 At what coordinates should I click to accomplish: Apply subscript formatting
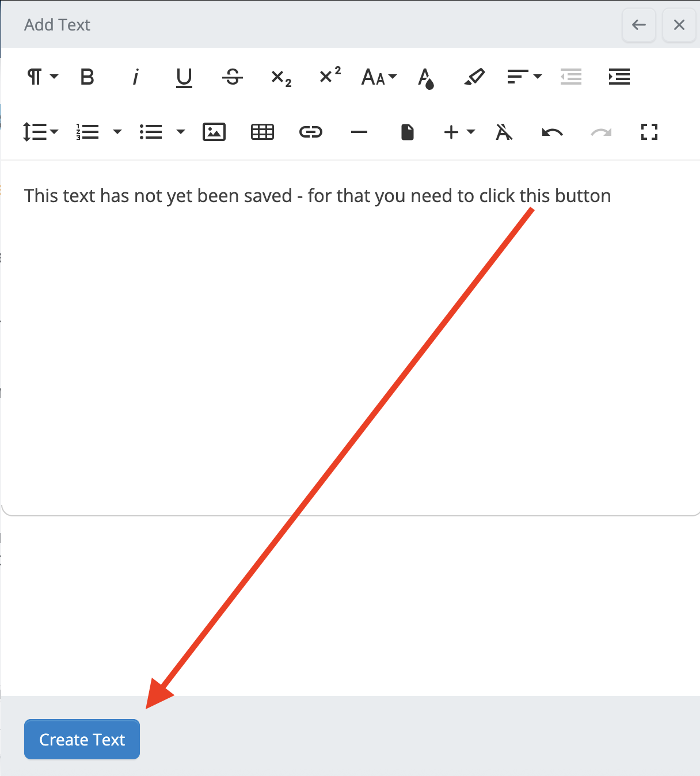(281, 77)
